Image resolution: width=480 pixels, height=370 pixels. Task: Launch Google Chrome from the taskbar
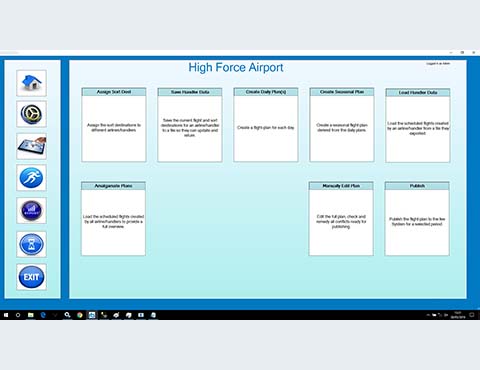(x=79, y=315)
